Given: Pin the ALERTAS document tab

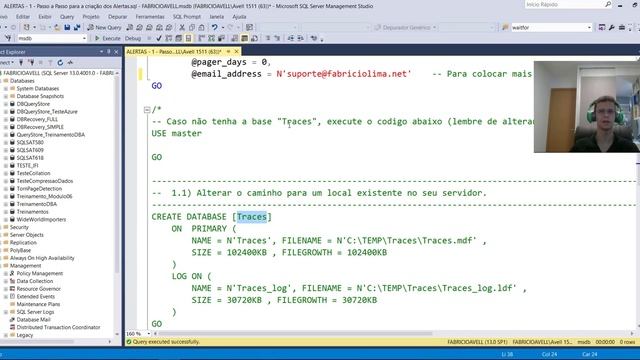Looking at the screenshot, I should click(x=228, y=51).
